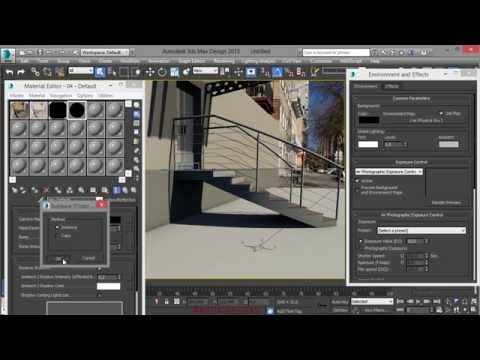Select the Select and Move tool
Viewport: 480px width, 360px height.
click(x=150, y=72)
